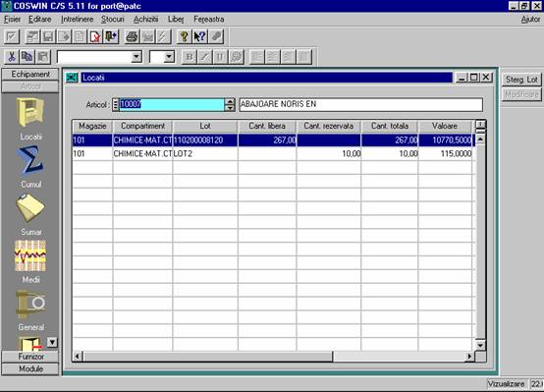Click the Valoare column header
This screenshot has width=544, height=392.
point(445,126)
